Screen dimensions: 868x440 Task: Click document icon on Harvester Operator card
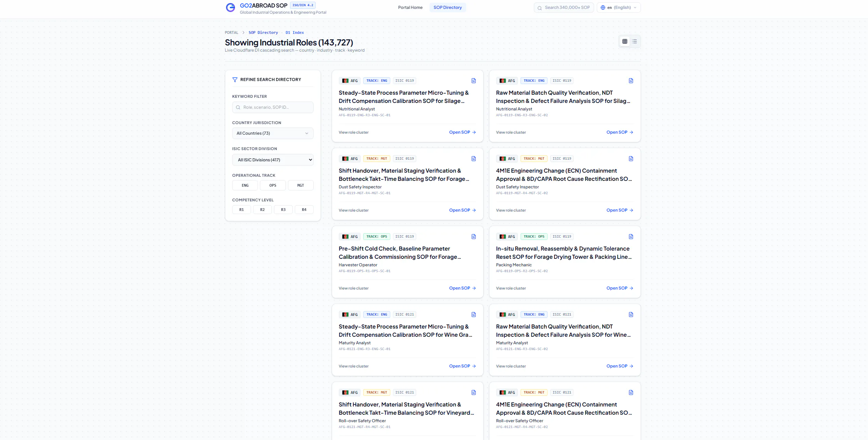[474, 237]
